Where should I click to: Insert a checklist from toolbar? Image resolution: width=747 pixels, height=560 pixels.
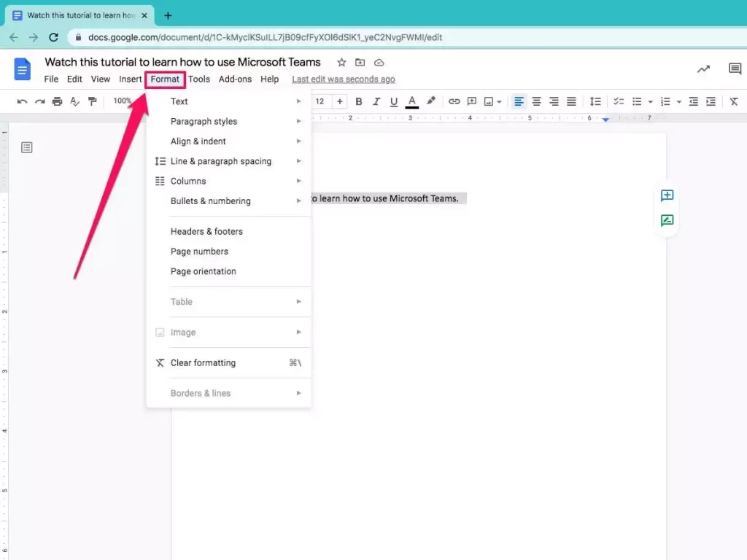point(619,101)
